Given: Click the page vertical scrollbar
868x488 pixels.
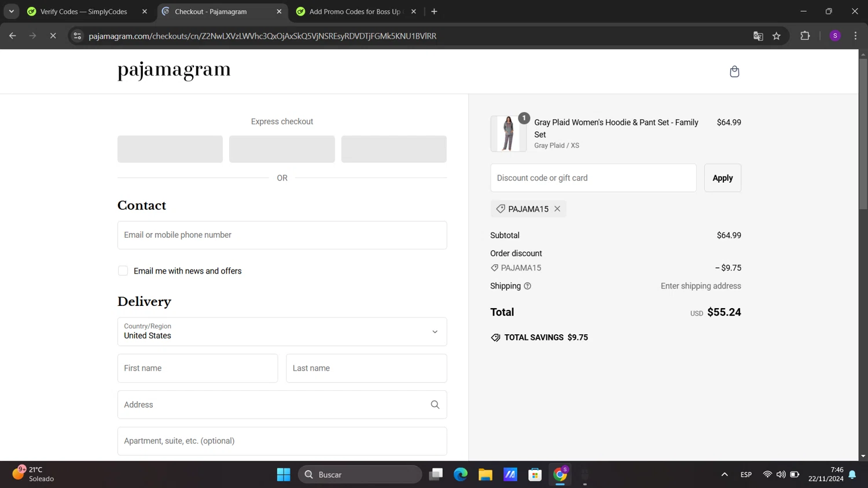Looking at the screenshot, I should pos(863,133).
